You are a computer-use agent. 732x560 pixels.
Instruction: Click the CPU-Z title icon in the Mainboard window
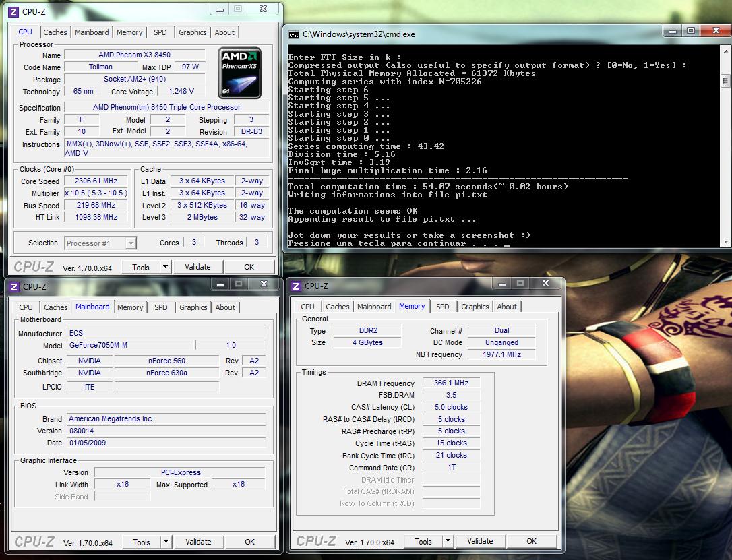click(14, 286)
